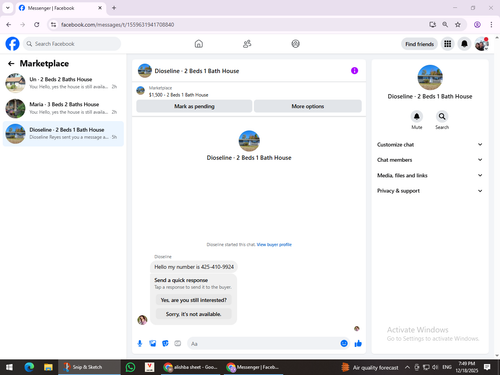View site information icon in address bar
Screen dimensions: 500x375
point(53,24)
